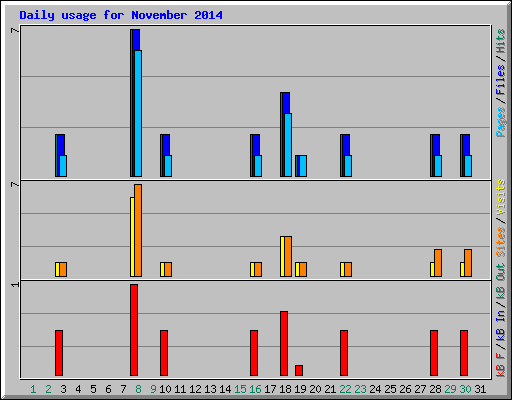The width and height of the screenshot is (512, 400).
Task: Click the 'Pages' legend label
Action: (501, 122)
